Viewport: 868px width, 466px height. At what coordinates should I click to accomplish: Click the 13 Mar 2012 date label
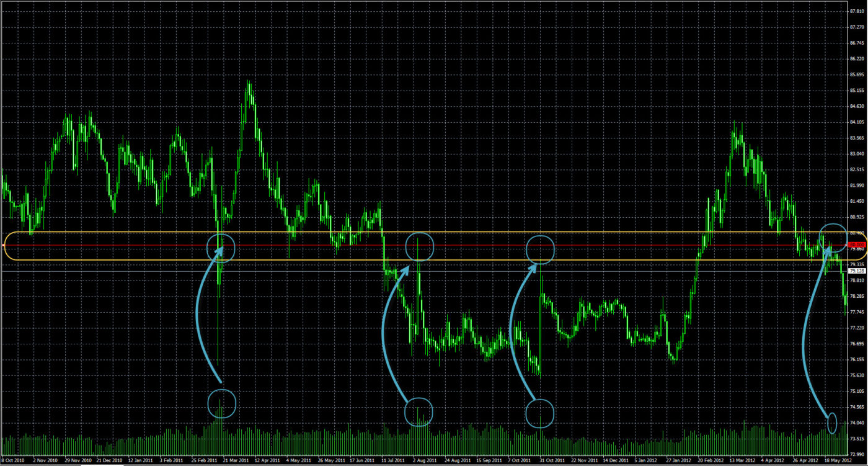(744, 461)
